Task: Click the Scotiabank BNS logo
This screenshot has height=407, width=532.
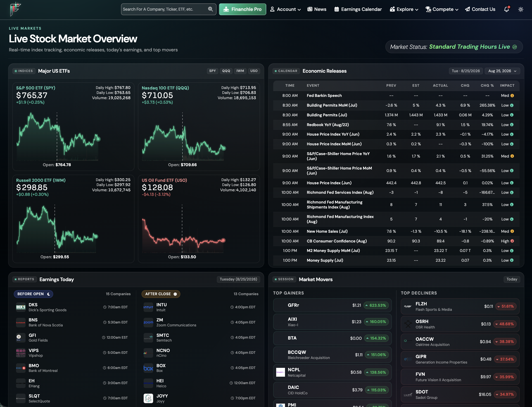Action: tap(21, 322)
